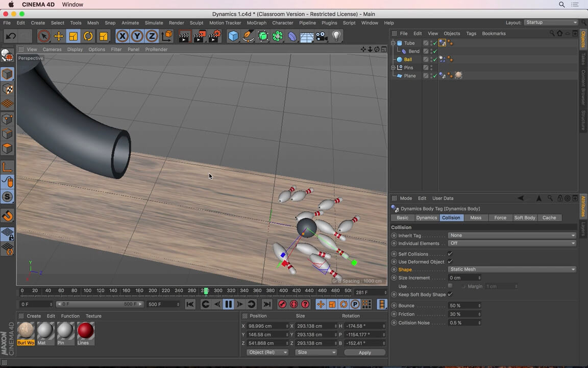The height and width of the screenshot is (368, 588).
Task: Toggle the green enable checkmark on Plane
Action: (x=434, y=76)
